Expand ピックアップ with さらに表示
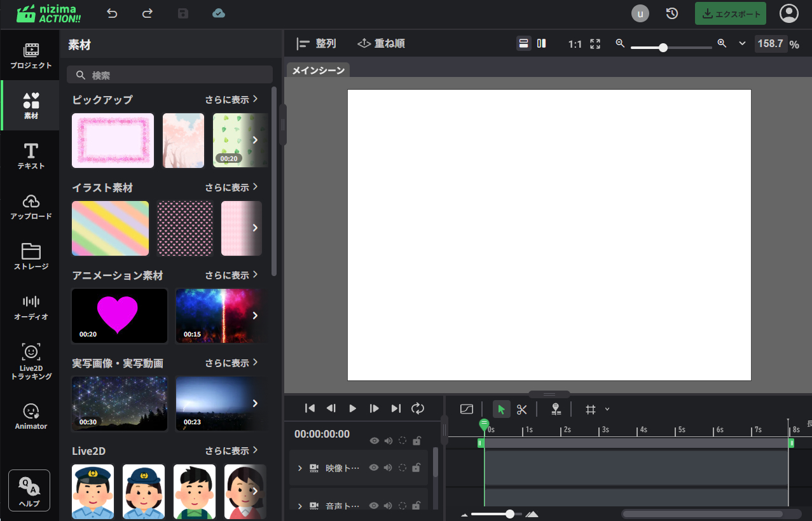 click(231, 99)
